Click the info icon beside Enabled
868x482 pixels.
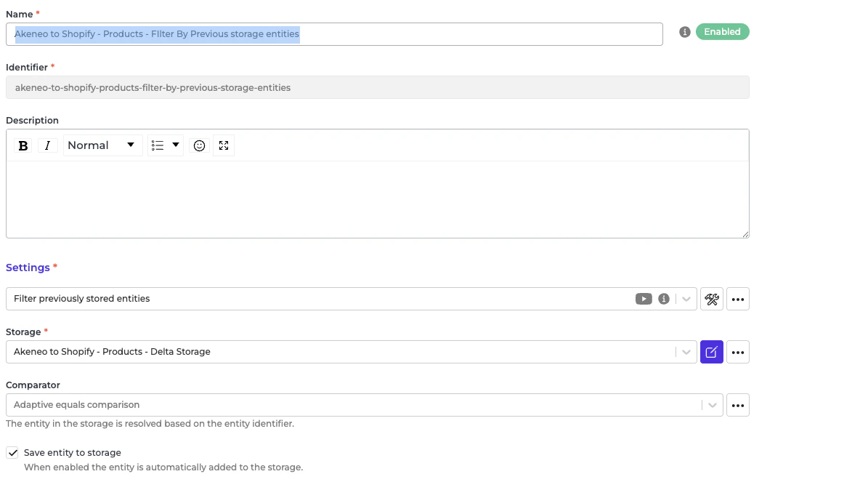(x=685, y=32)
